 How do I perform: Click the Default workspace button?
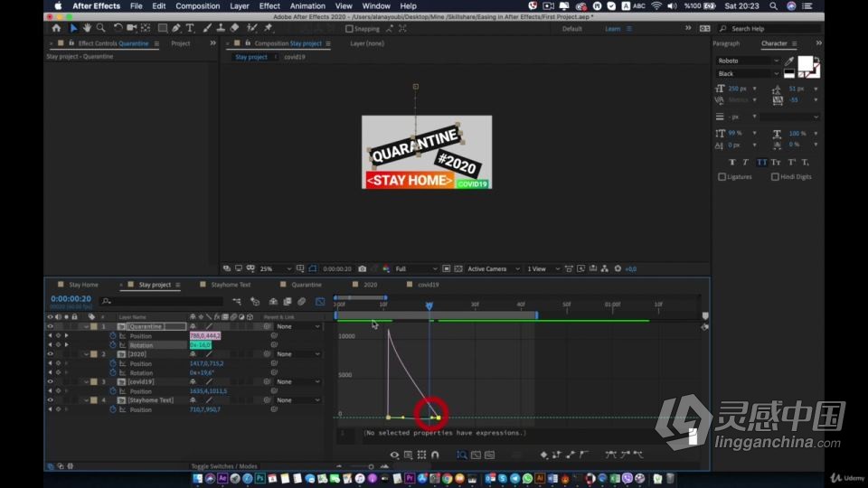571,29
